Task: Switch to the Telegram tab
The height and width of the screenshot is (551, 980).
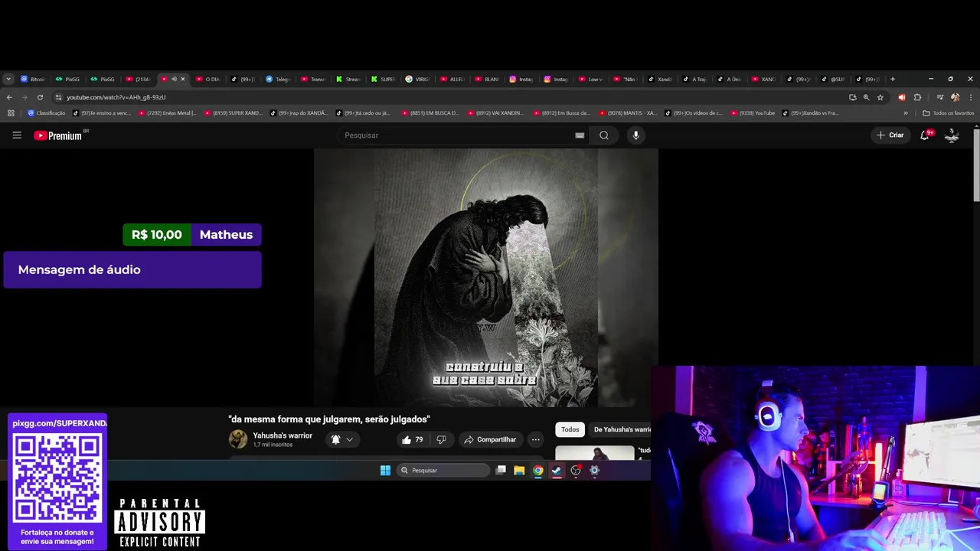Action: pyautogui.click(x=279, y=79)
